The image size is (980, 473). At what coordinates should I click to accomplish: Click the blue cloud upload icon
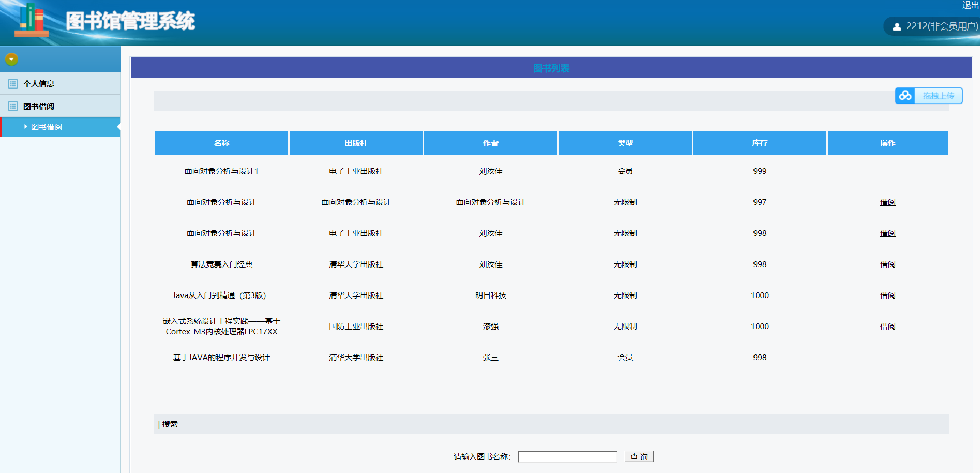pos(905,96)
